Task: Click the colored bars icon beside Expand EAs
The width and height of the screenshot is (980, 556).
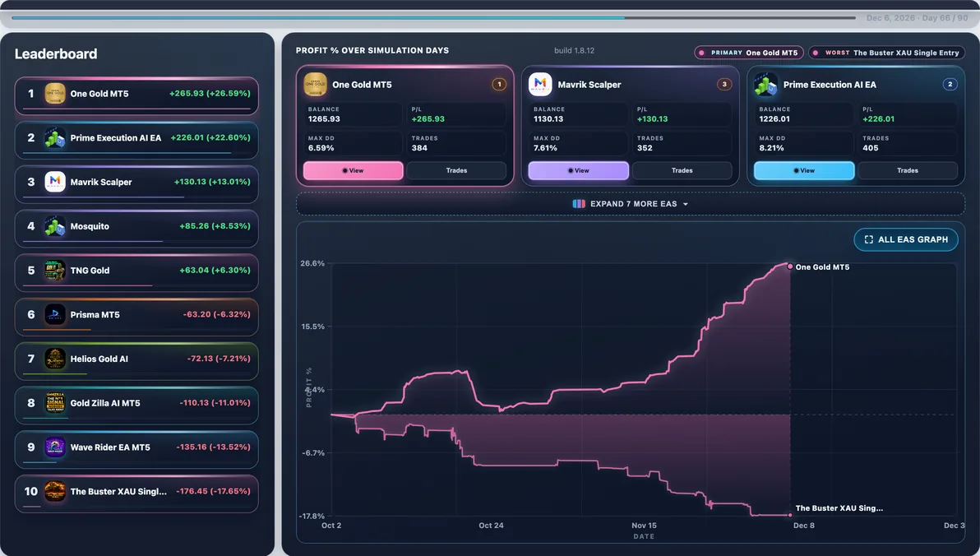Action: pos(579,204)
